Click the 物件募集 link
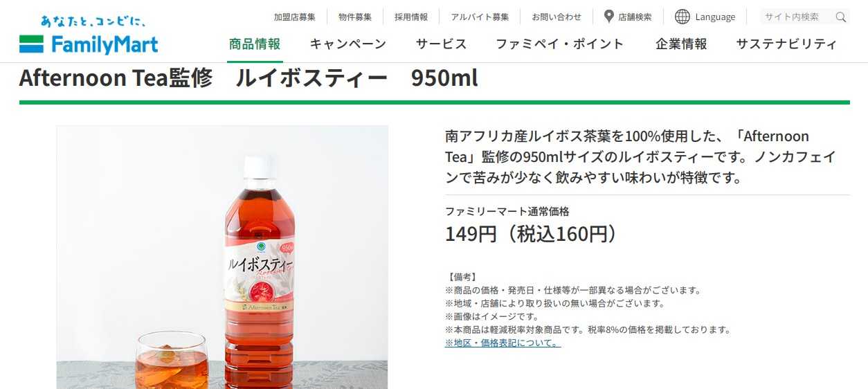The width and height of the screenshot is (868, 389). click(355, 17)
